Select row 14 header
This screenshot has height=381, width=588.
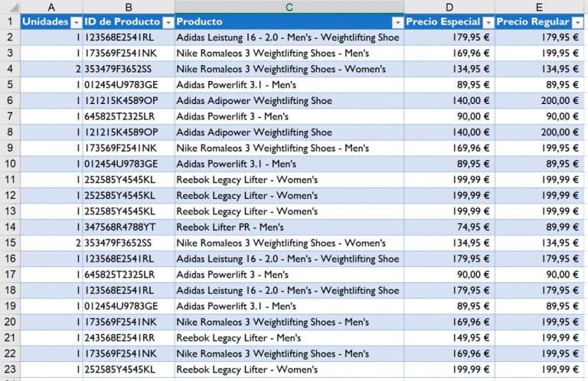tap(10, 227)
